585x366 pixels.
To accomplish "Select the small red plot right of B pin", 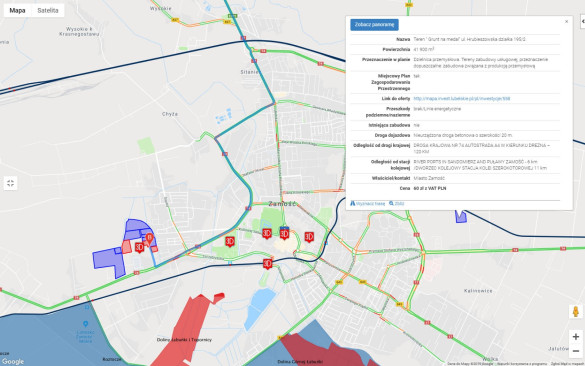I will 154,249.
